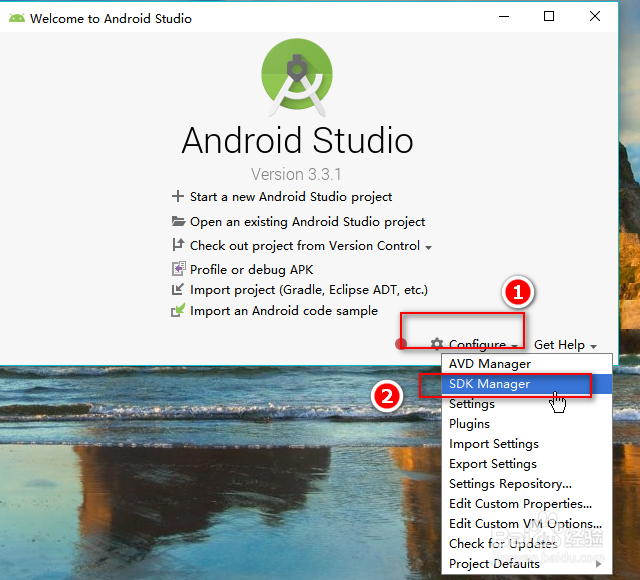
Task: Open the Configure dropdown menu
Action: pyautogui.click(x=477, y=344)
